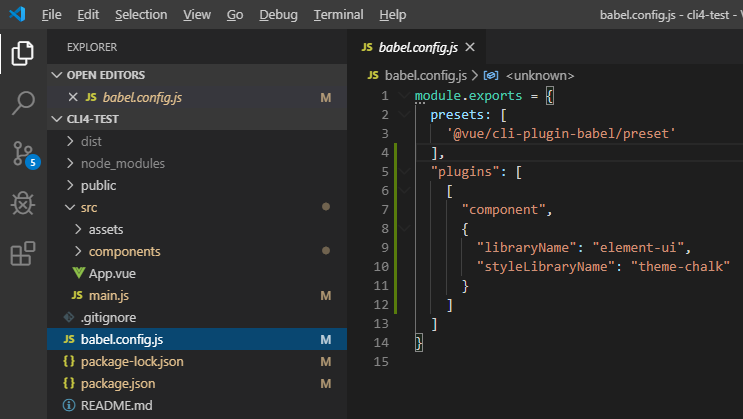The image size is (743, 419).
Task: Click the VS Code logo icon
Action: [17, 14]
